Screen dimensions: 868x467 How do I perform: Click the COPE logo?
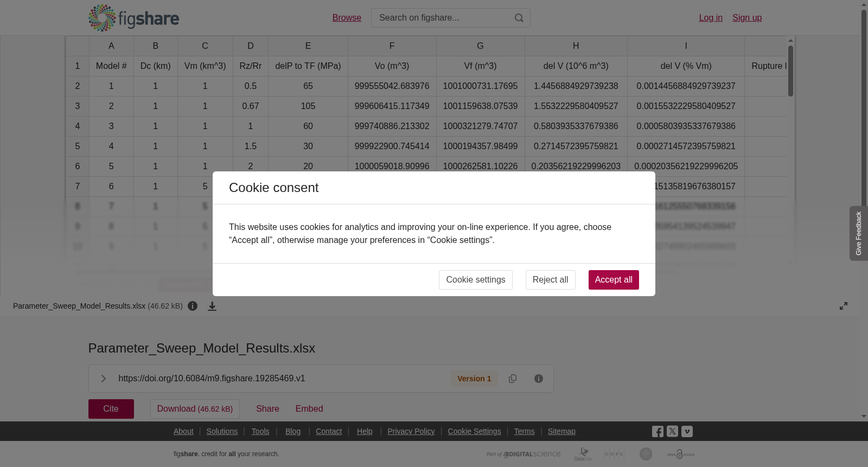click(614, 454)
